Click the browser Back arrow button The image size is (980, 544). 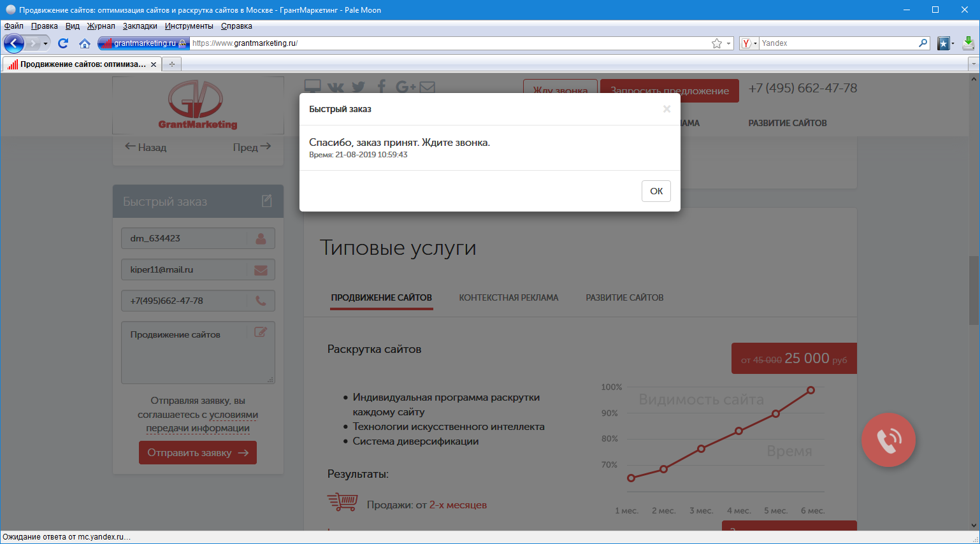14,43
